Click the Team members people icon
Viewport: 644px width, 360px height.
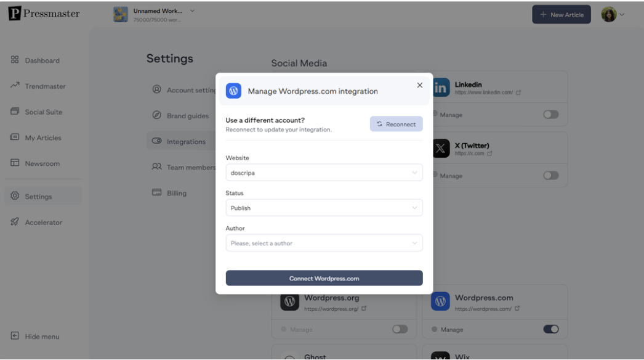156,166
